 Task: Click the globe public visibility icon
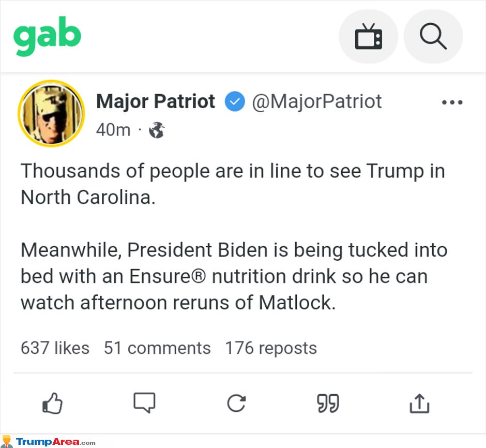157,130
